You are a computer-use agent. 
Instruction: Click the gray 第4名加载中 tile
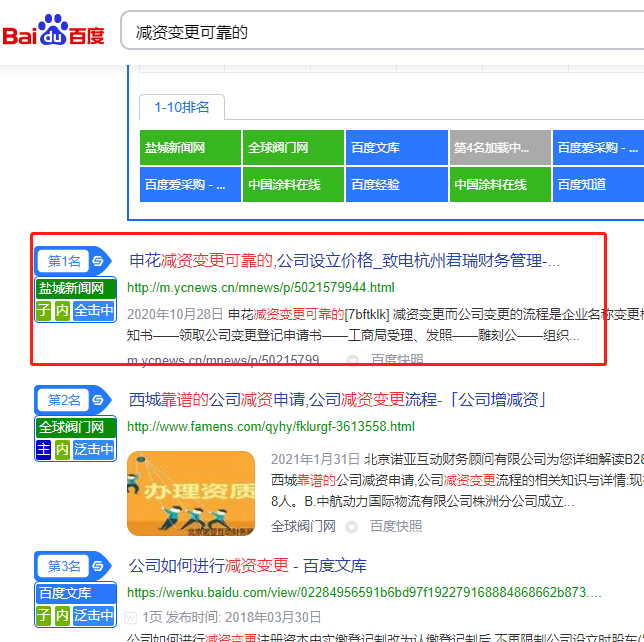pyautogui.click(x=500, y=147)
